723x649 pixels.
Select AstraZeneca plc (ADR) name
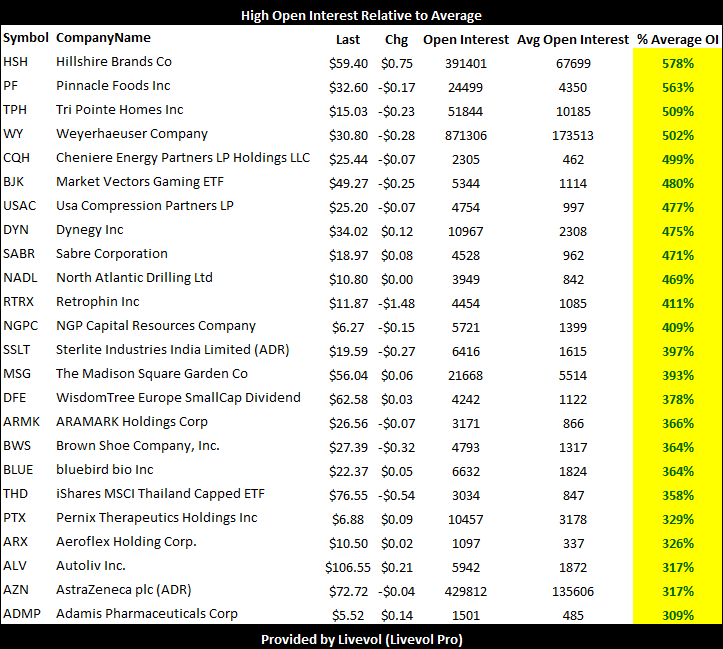[x=124, y=590]
